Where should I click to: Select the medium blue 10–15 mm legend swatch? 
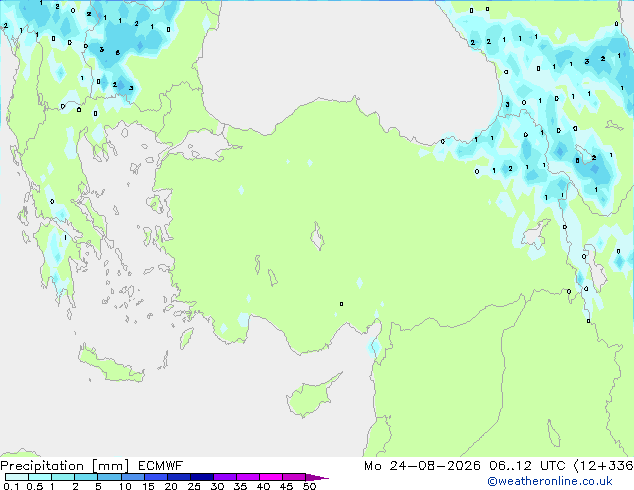point(133,477)
